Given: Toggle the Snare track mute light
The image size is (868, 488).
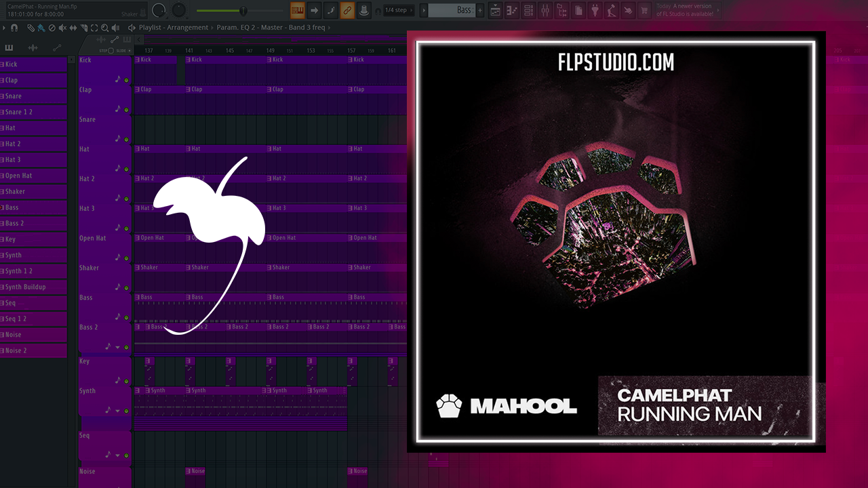Looking at the screenshot, I should point(126,139).
